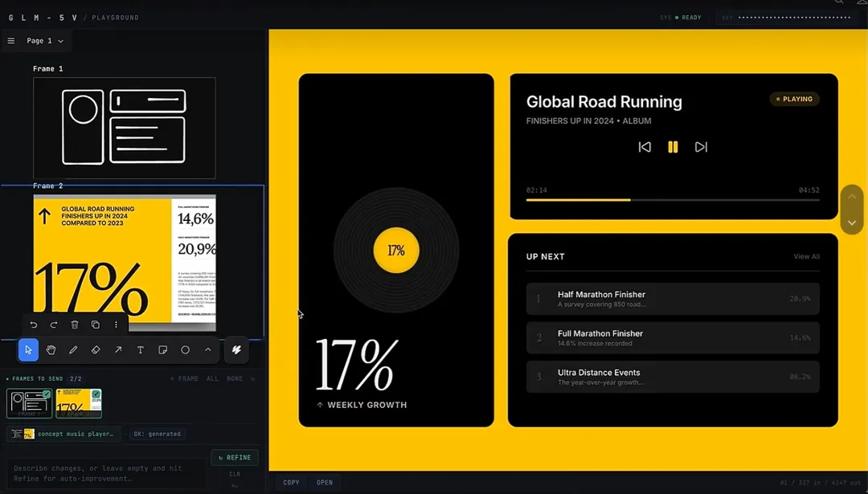
Task: Seek on the track progress bar
Action: tap(673, 200)
